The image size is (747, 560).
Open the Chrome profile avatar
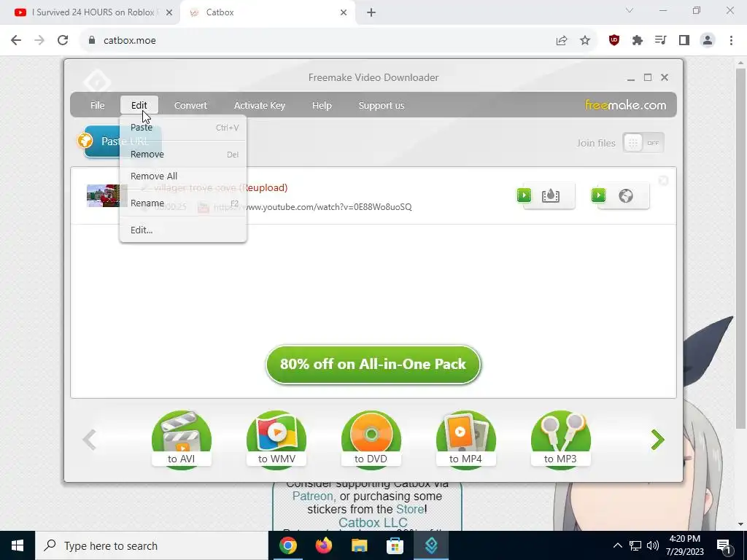point(708,41)
